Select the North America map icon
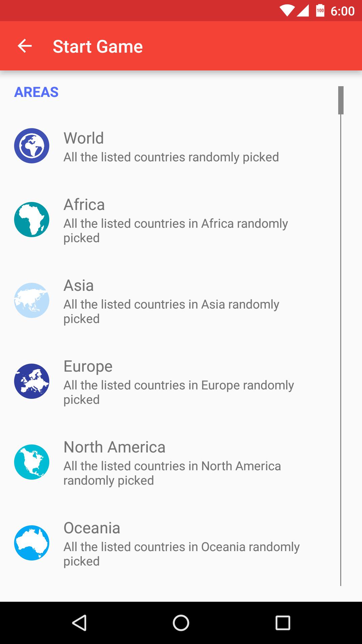This screenshot has height=644, width=362. [32, 462]
